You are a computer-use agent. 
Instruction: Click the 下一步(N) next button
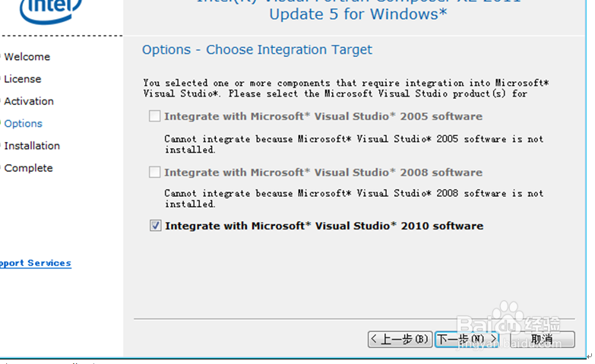(467, 339)
